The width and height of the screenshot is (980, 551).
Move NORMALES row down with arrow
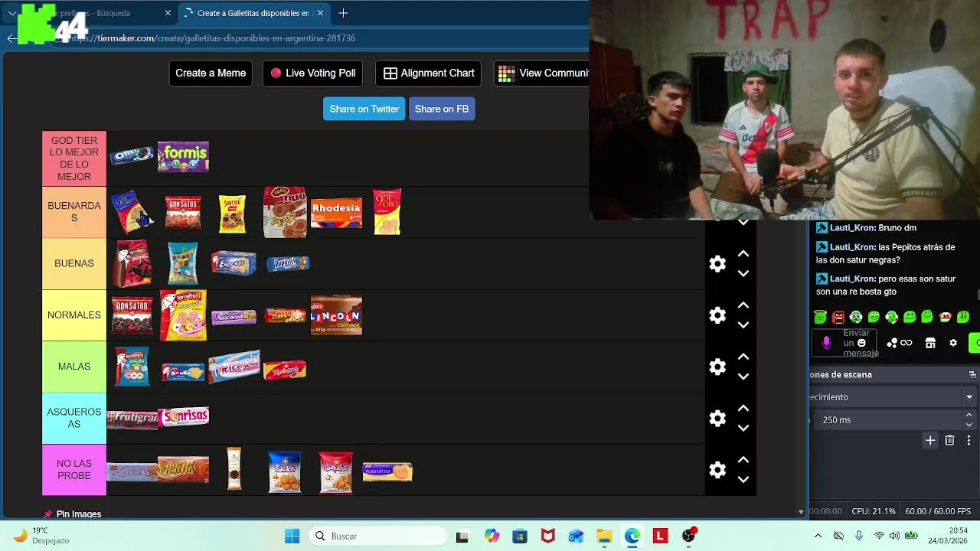coord(743,324)
